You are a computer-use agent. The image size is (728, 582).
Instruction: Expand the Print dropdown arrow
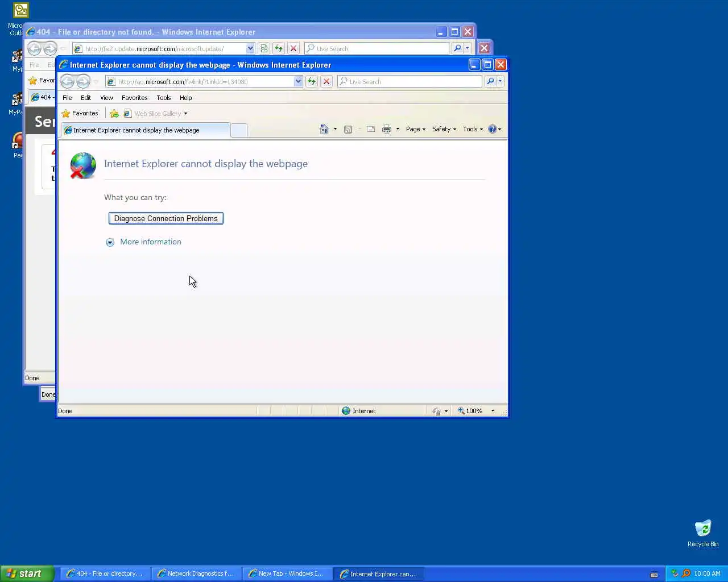pyautogui.click(x=398, y=129)
